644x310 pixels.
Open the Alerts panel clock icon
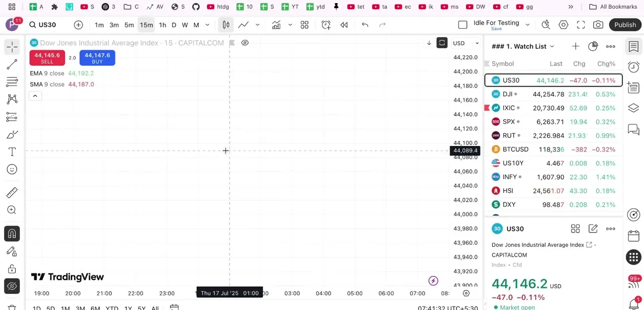(633, 67)
